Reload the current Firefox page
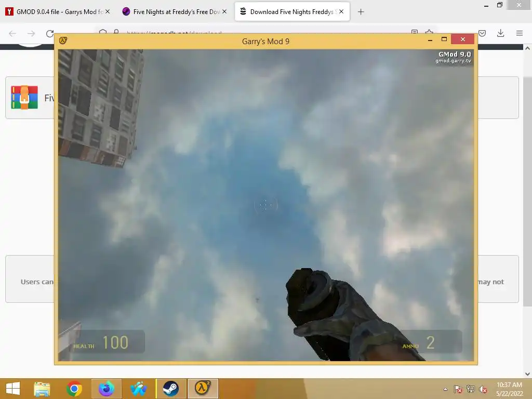Screen dimensions: 532x399 pos(50,33)
